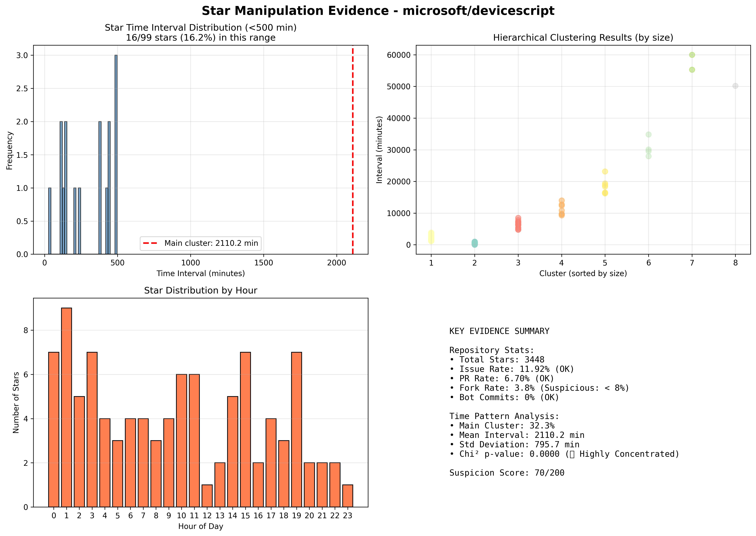Click the hour 15 bar in the hourly chart
The image size is (756, 536).
[245, 429]
